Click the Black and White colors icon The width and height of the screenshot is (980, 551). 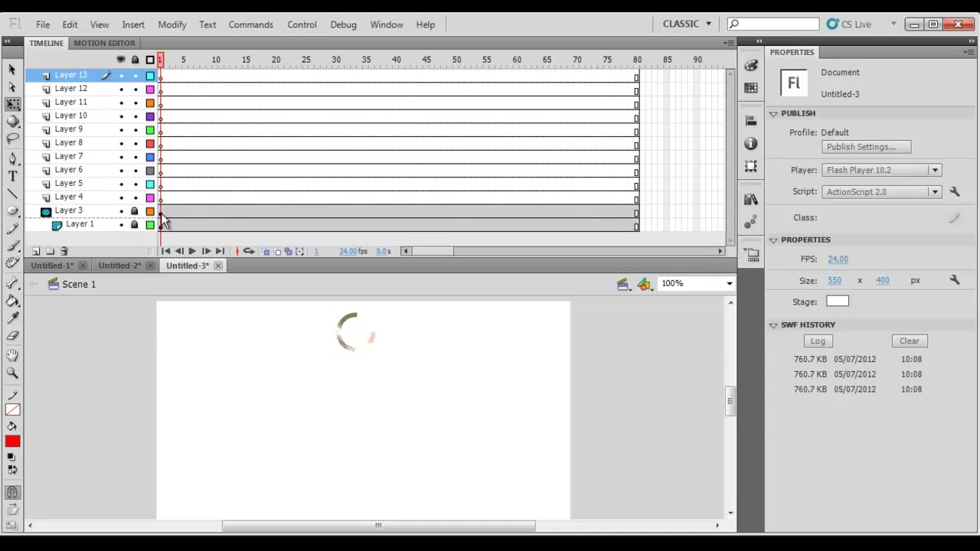click(x=11, y=457)
